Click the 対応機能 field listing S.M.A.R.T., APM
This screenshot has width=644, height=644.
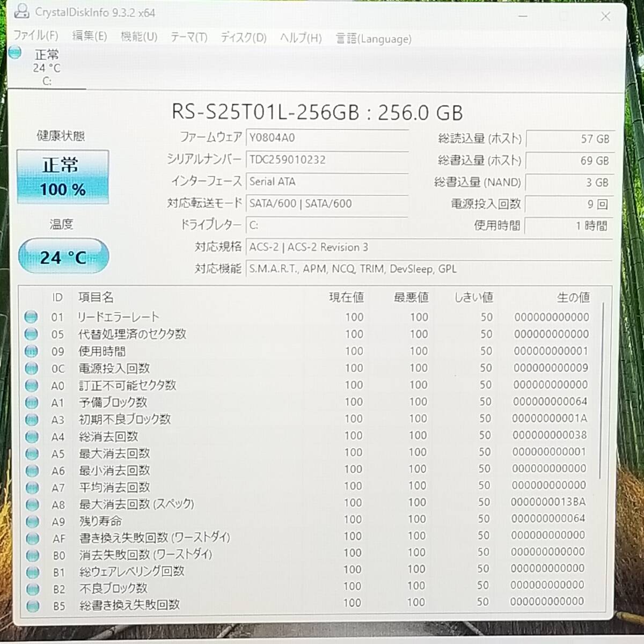click(x=429, y=269)
